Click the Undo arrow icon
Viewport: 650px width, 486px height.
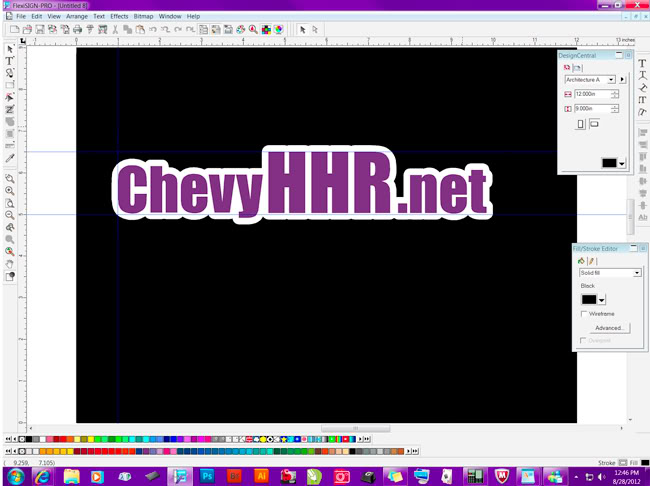[153, 29]
